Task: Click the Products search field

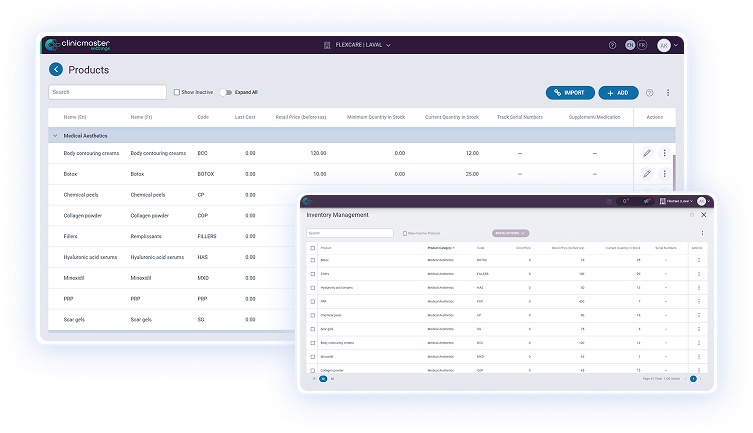Action: (x=107, y=92)
